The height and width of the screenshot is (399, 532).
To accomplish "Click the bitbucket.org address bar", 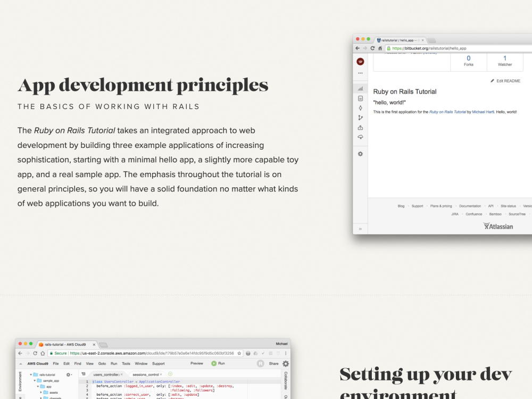I will pos(458,48).
